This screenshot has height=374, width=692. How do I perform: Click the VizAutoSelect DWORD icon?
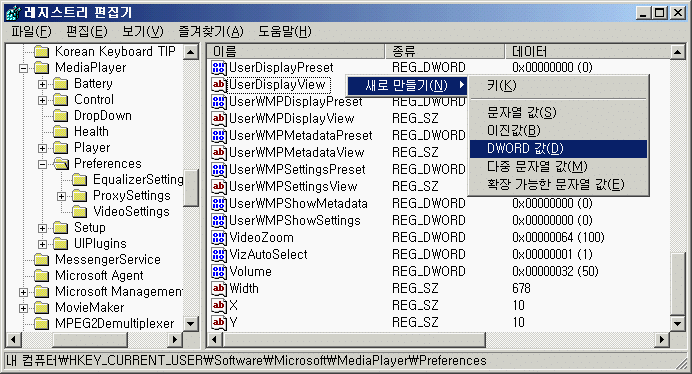point(219,254)
